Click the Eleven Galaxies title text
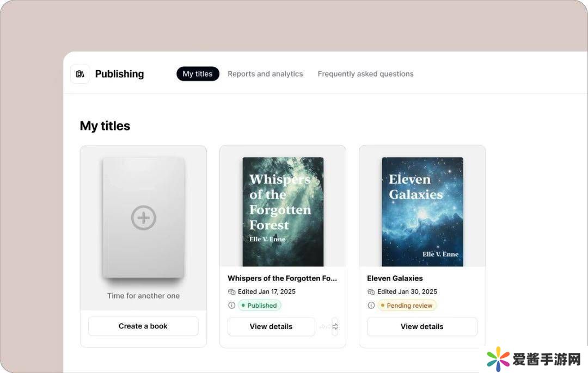This screenshot has height=373, width=588. pos(395,278)
